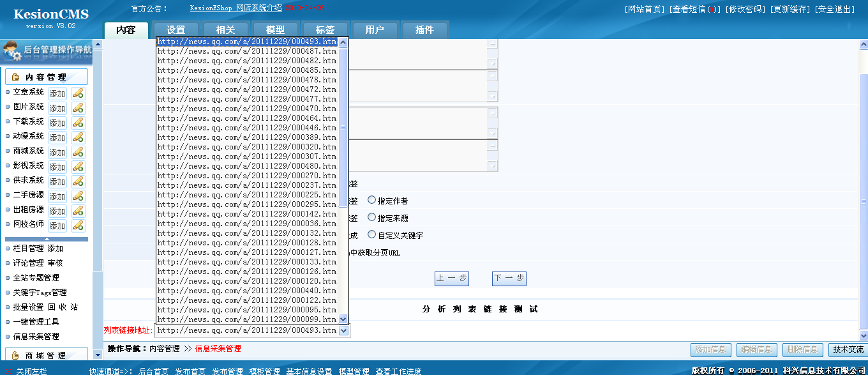Screen dimensions: 868x375
Task: Open 全站专题管理 in the sidebar
Action: click(36, 278)
